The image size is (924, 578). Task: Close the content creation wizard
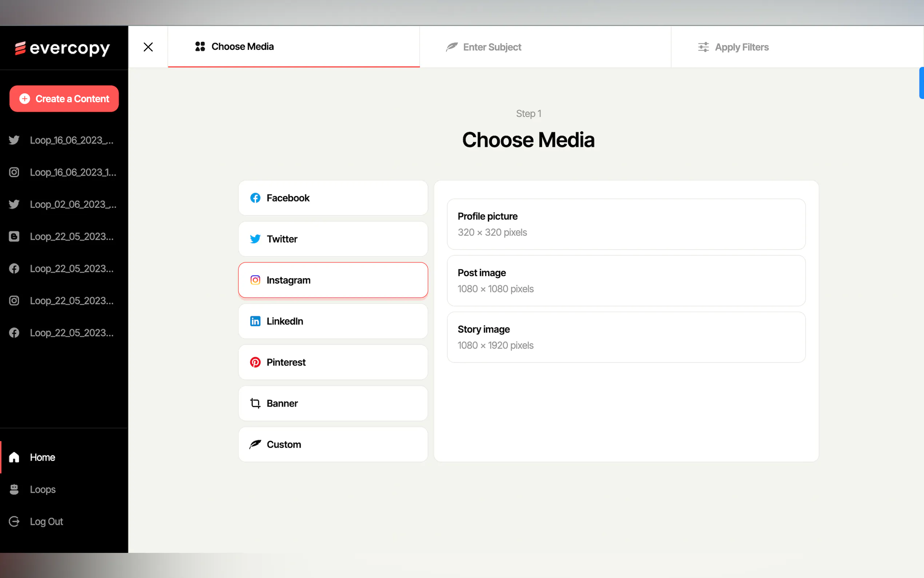(148, 47)
